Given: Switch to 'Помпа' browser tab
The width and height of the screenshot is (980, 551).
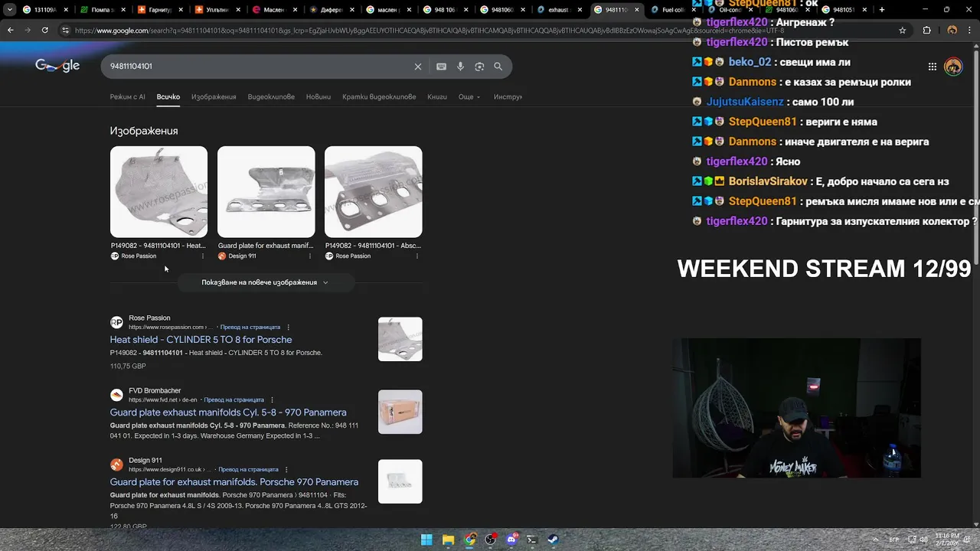Looking at the screenshot, I should pyautogui.click(x=101, y=10).
